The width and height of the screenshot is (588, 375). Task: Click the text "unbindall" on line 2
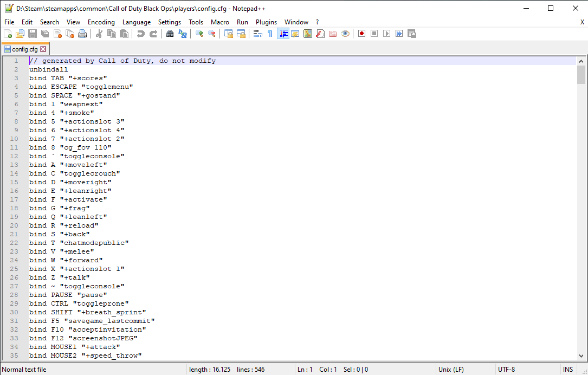[x=49, y=69]
